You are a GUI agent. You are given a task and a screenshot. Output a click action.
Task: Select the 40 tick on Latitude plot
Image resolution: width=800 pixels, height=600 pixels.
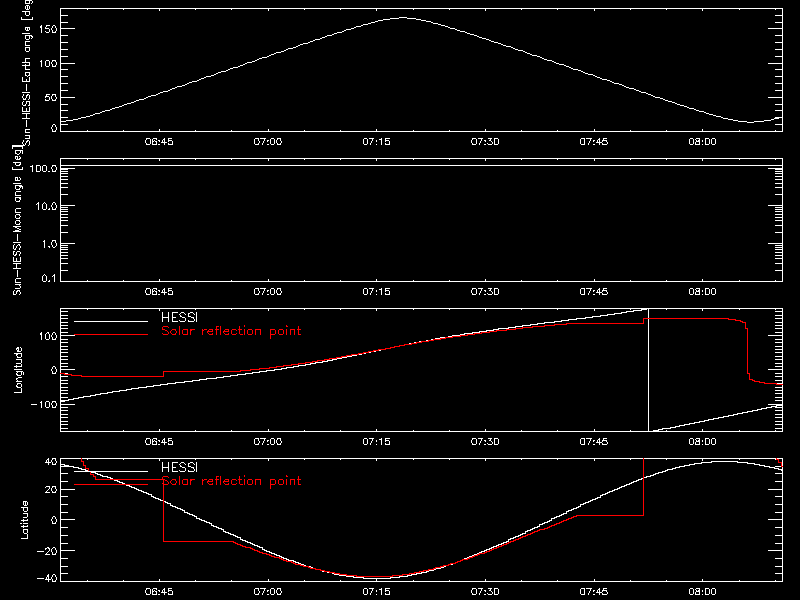(51, 462)
